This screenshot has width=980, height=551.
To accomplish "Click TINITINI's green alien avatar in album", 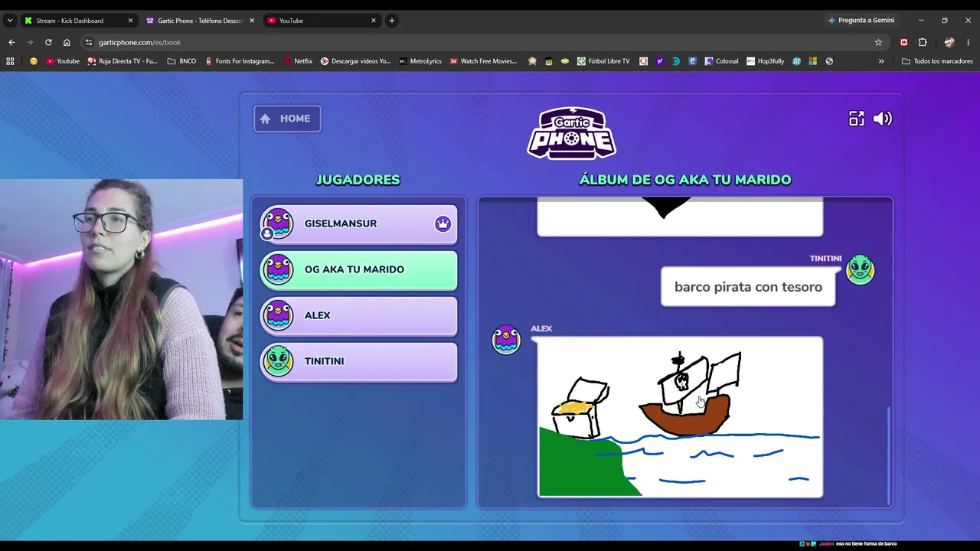I will pyautogui.click(x=860, y=270).
